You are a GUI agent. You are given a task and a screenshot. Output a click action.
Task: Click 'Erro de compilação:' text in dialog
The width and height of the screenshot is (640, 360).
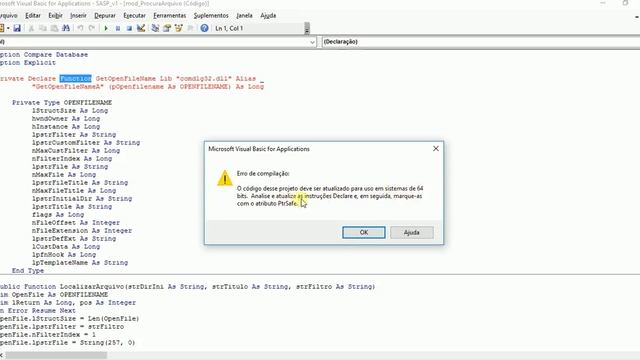point(263,173)
